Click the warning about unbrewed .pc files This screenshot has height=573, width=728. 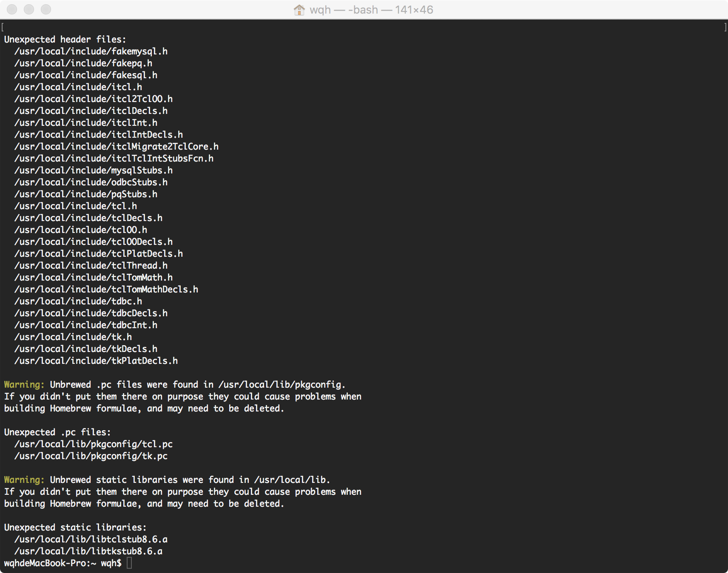(183, 397)
